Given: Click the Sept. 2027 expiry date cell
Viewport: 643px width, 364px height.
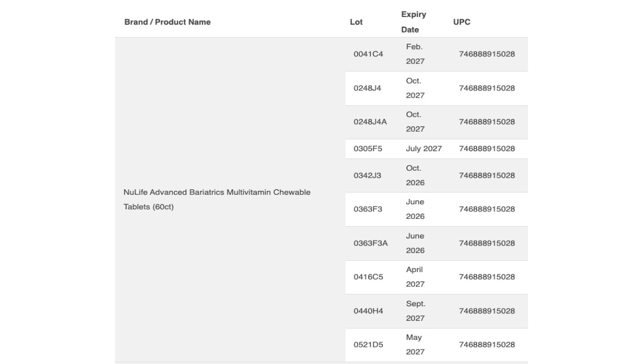Looking at the screenshot, I should tap(416, 311).
